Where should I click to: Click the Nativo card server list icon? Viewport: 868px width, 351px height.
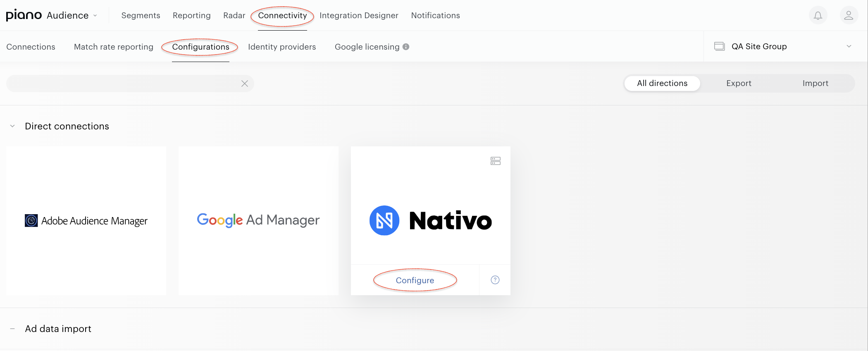[x=496, y=161]
